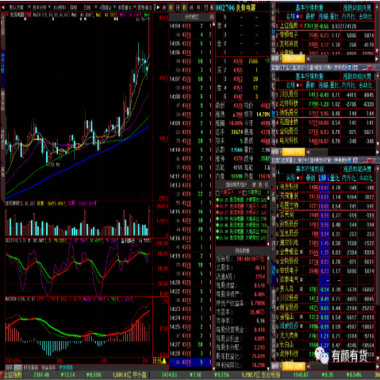380x380 pixels.
Task: Switch to the 基本行情数据 tab in top watchlist
Action: click(x=310, y=7)
